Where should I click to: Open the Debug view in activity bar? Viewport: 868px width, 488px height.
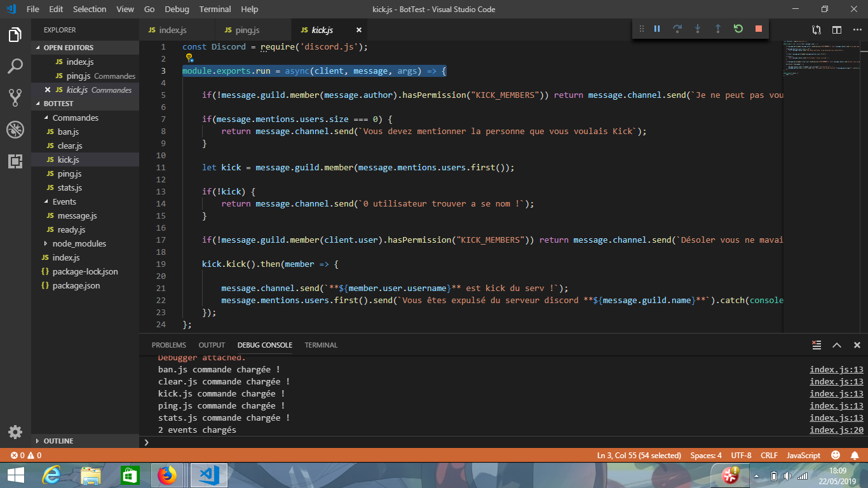point(15,130)
